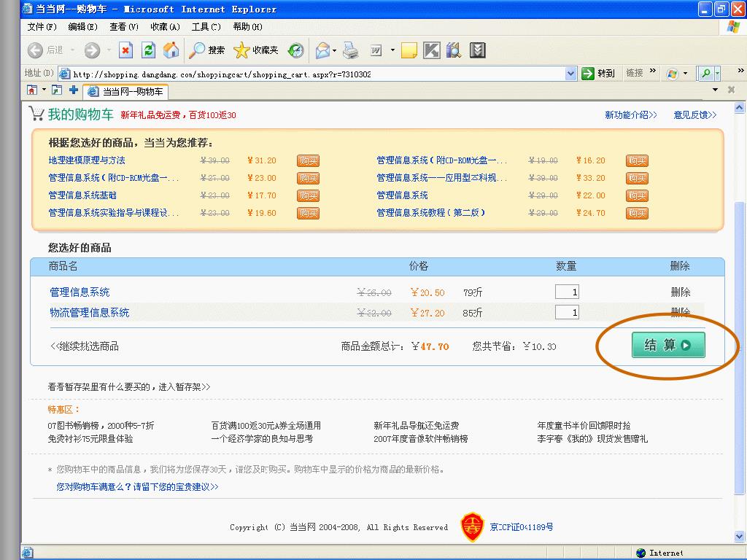Click the tab list icon beside home
The width and height of the screenshot is (747, 560).
coord(57,90)
